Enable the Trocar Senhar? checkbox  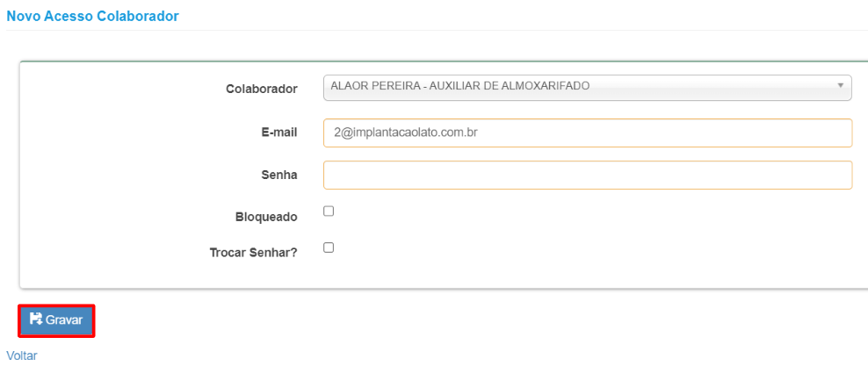click(329, 247)
